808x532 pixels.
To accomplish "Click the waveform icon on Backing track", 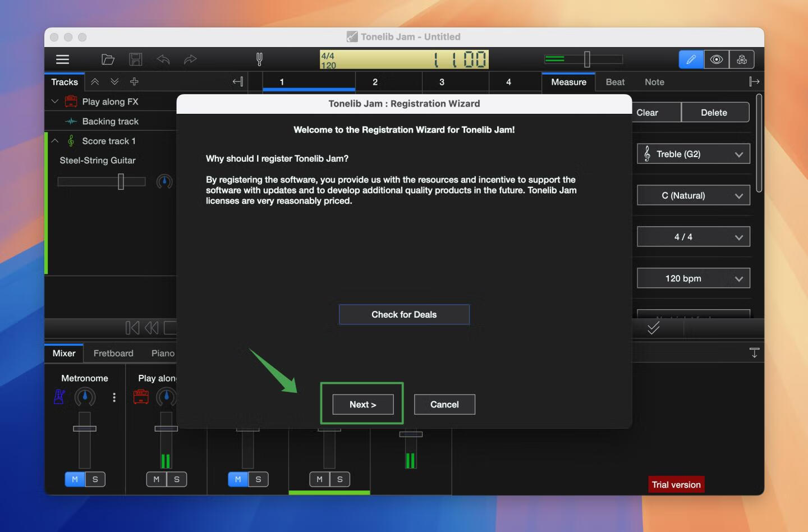I will click(x=71, y=121).
